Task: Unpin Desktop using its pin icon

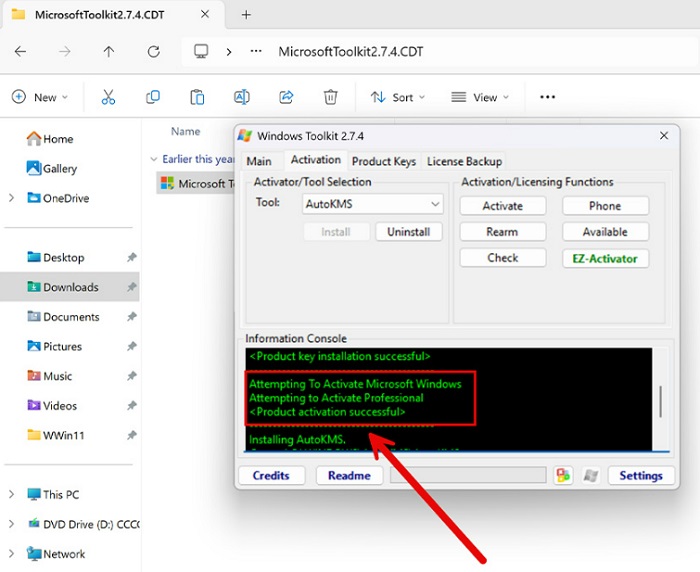Action: 131,257
